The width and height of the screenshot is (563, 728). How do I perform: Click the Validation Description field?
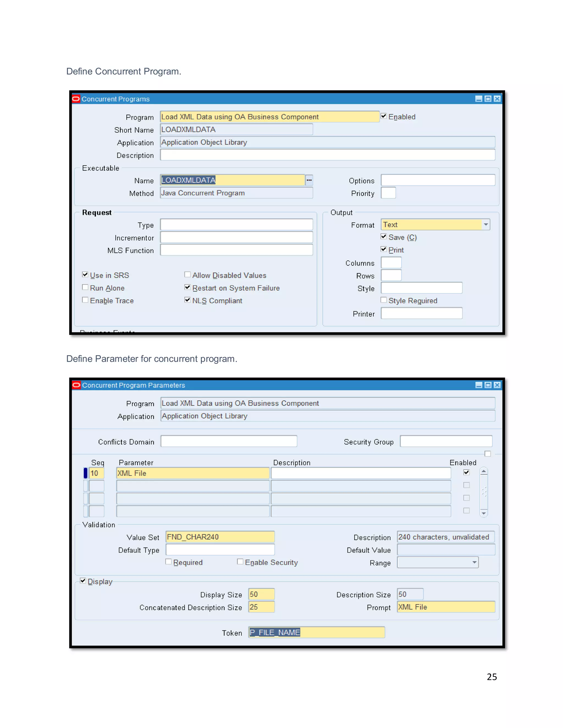[446, 537]
